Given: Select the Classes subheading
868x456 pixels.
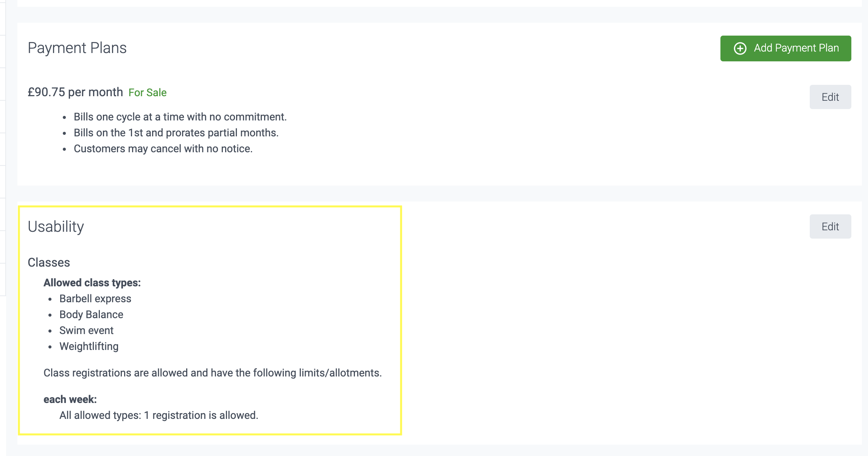Looking at the screenshot, I should click(x=49, y=262).
